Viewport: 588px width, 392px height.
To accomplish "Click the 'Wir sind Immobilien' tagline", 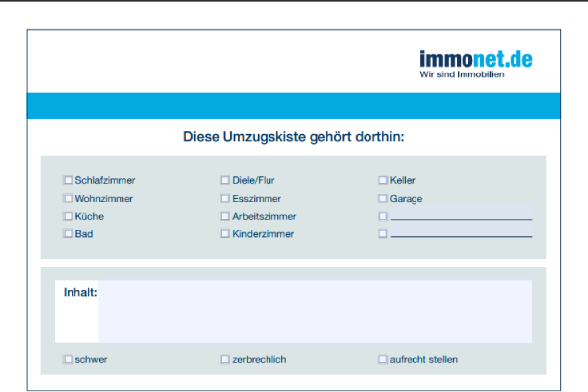I will [x=463, y=75].
